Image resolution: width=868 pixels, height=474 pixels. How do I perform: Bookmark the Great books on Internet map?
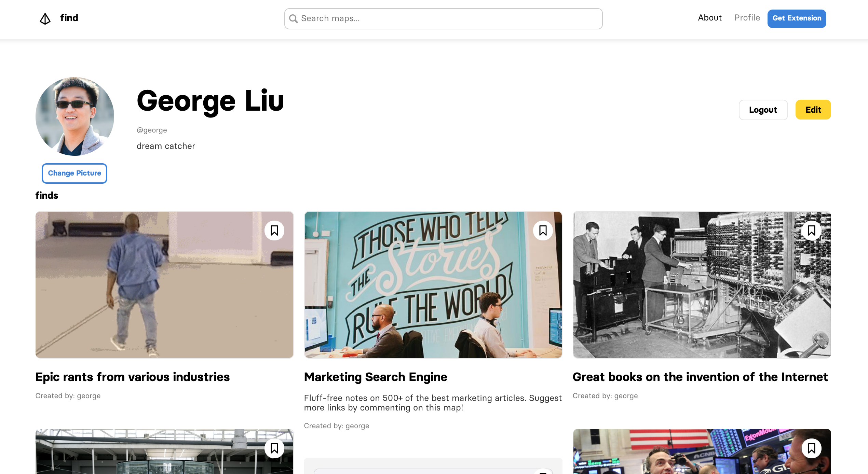click(811, 231)
